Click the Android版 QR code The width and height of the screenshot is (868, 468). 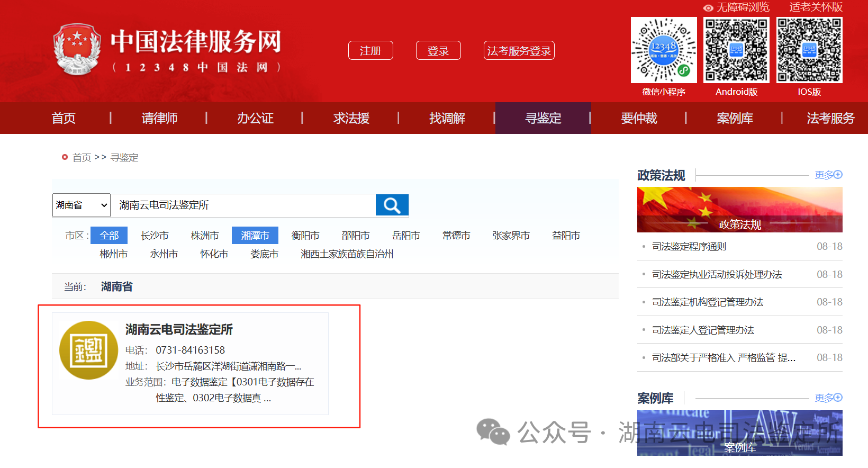click(x=736, y=50)
